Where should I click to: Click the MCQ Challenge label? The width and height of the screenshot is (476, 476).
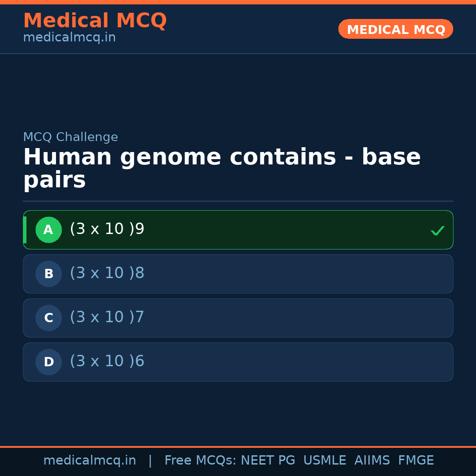coord(71,138)
